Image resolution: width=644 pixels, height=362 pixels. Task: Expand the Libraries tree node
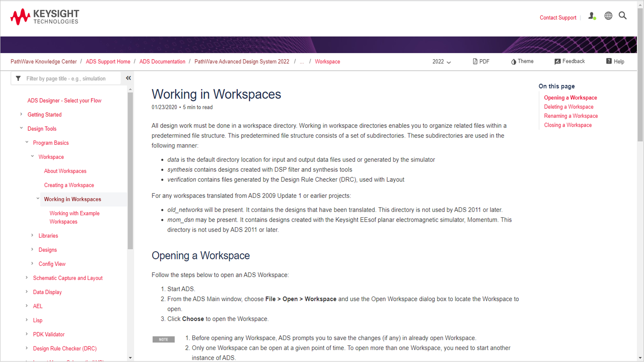pyautogui.click(x=32, y=236)
